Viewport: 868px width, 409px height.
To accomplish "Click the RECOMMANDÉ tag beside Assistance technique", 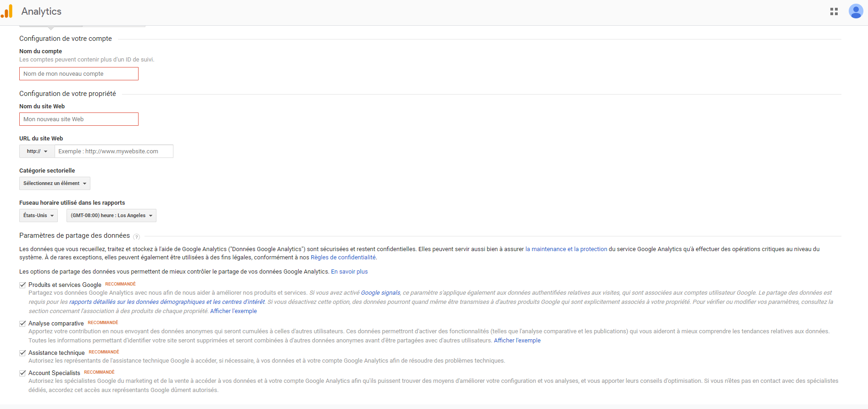I will click(104, 352).
